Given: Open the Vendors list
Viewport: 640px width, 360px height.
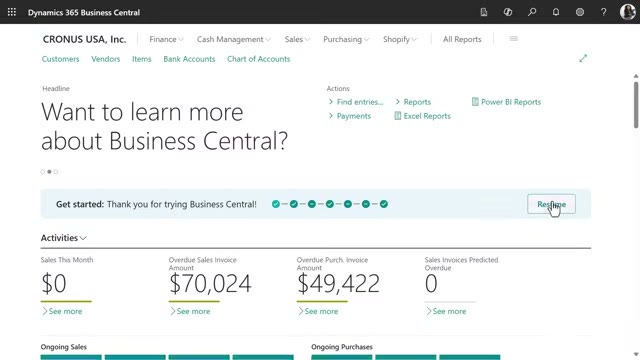Looking at the screenshot, I should click(x=106, y=59).
